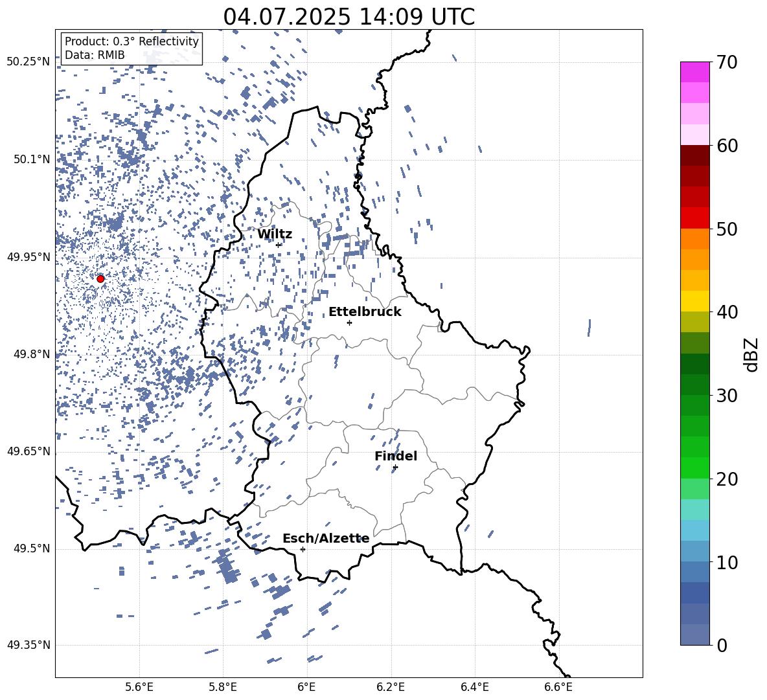Click the yellow colorbar segment

pos(694,301)
